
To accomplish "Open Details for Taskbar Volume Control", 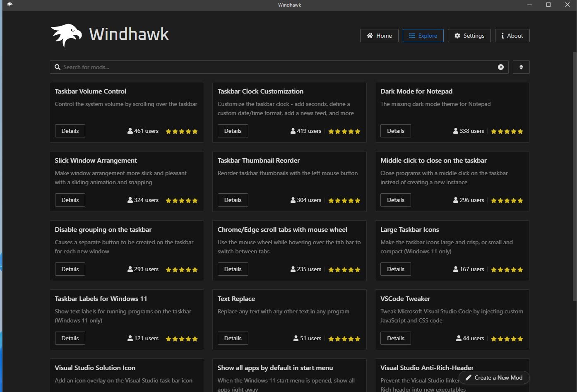I will click(70, 131).
